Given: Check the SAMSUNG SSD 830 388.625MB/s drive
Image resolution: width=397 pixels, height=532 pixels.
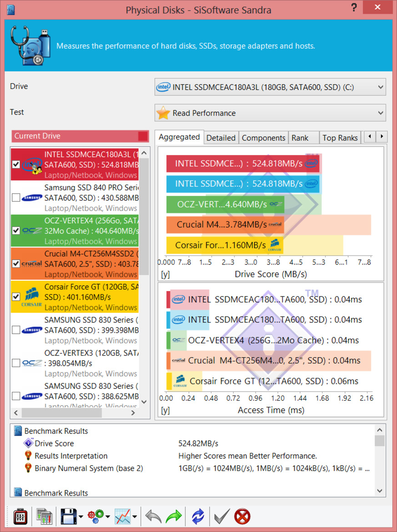Looking at the screenshot, I should (x=15, y=396).
